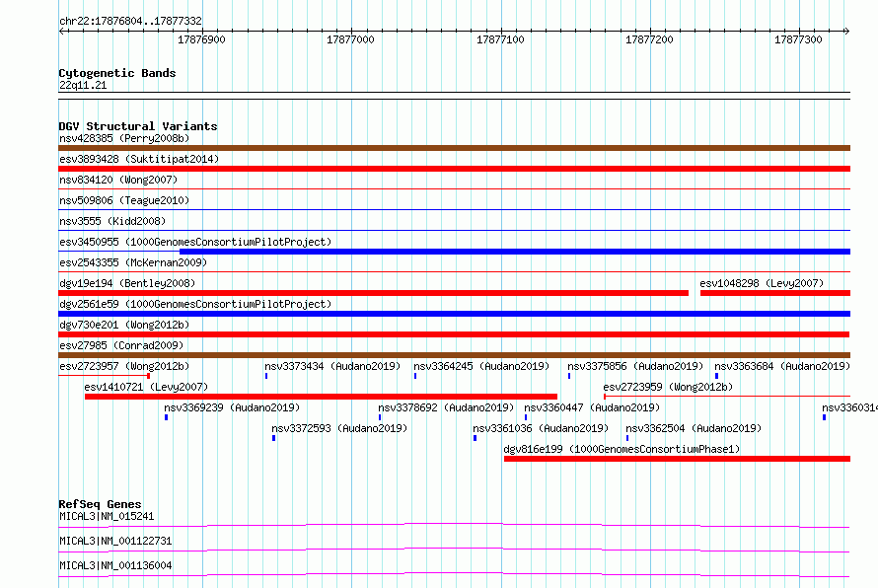
Task: Select dgv816e199 (1000GenomesConsortiumPhase1) label
Action: pyautogui.click(x=622, y=449)
